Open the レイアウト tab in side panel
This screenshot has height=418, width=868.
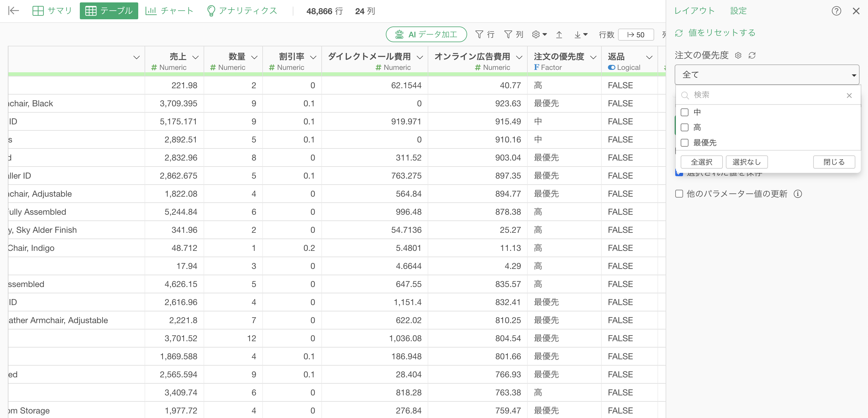695,11
